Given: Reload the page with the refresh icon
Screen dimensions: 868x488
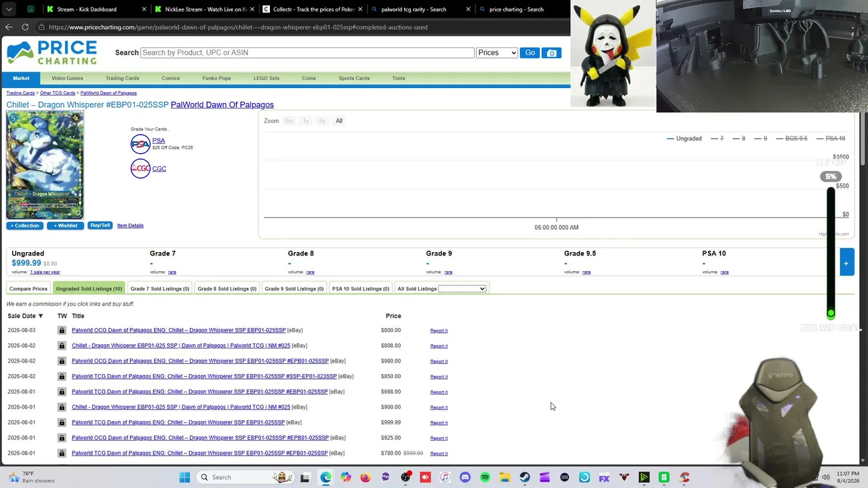Looking at the screenshot, I should (25, 27).
